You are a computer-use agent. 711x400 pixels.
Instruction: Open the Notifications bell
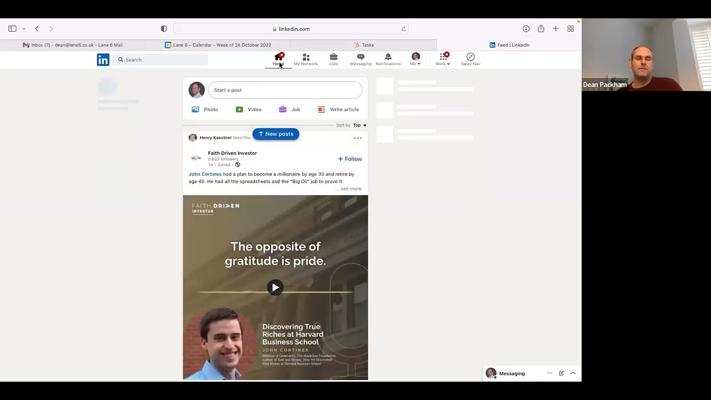388,59
